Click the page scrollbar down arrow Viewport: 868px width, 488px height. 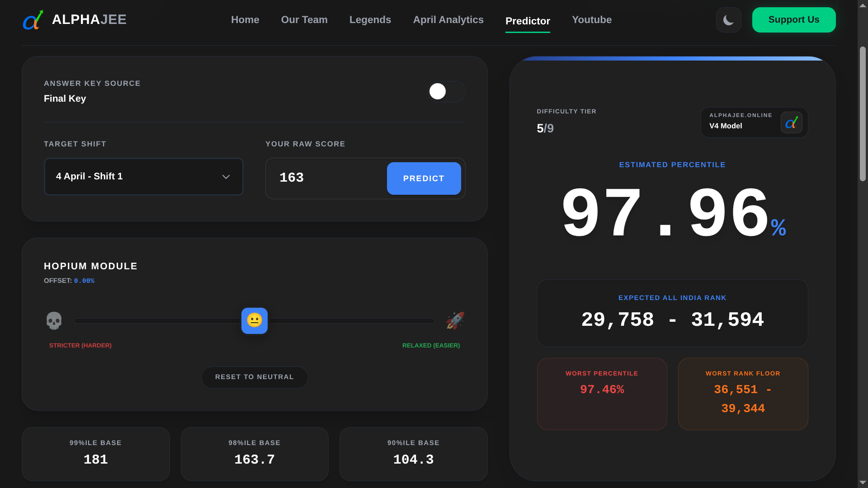point(863,483)
